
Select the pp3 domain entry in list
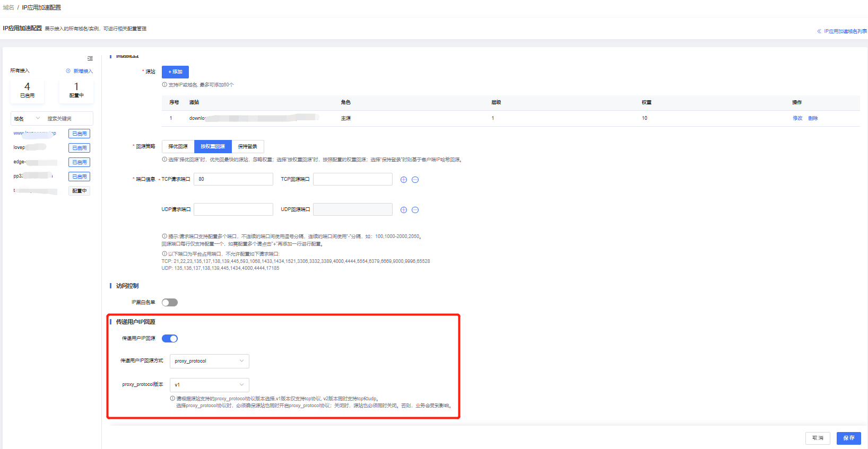point(33,176)
